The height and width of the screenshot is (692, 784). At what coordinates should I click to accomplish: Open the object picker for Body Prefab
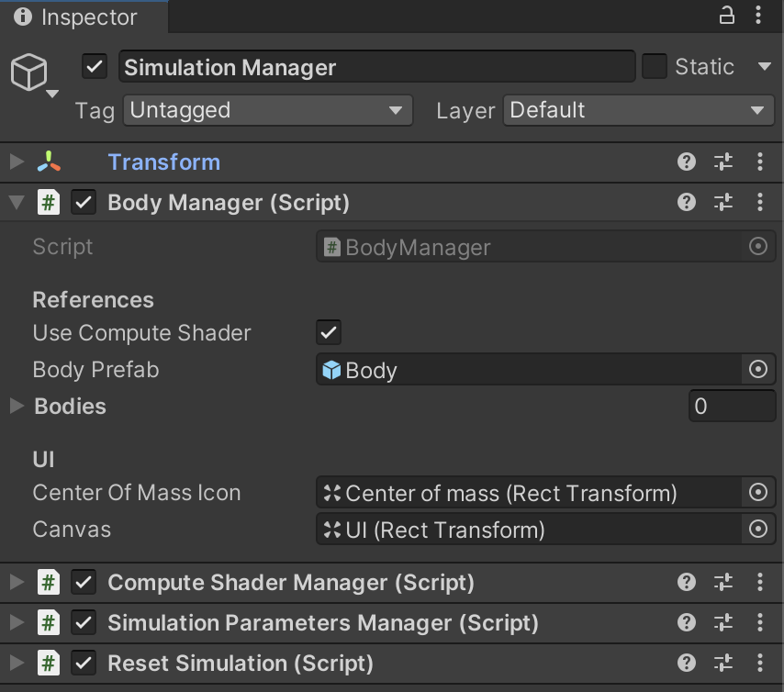pos(759,369)
